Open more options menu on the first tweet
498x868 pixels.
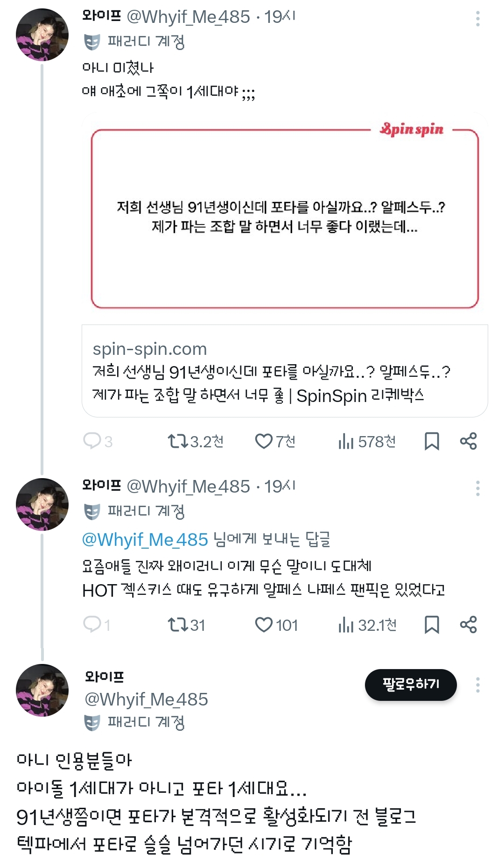tap(477, 19)
